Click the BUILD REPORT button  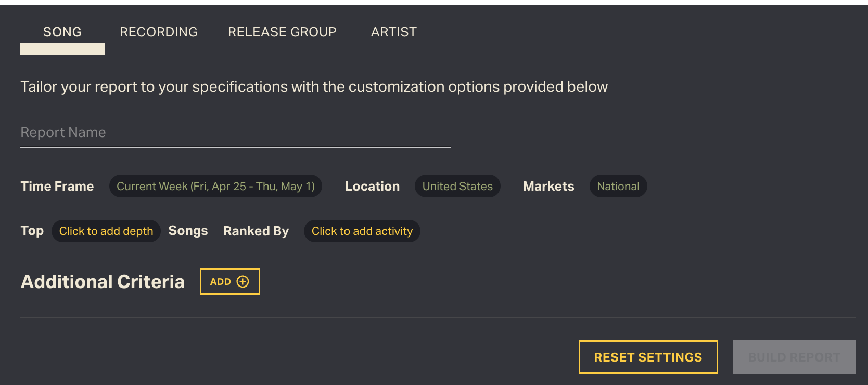794,357
